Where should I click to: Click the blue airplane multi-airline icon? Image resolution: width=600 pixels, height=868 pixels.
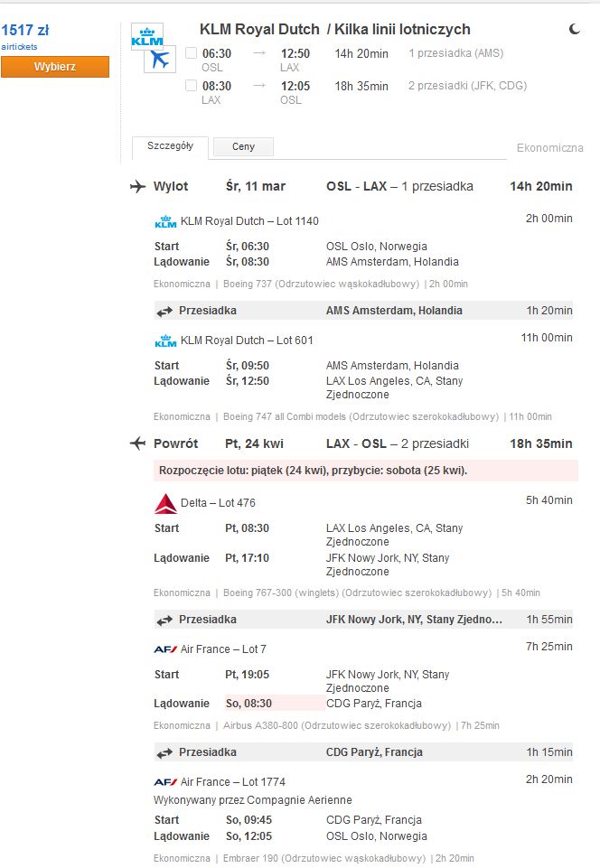tap(160, 59)
